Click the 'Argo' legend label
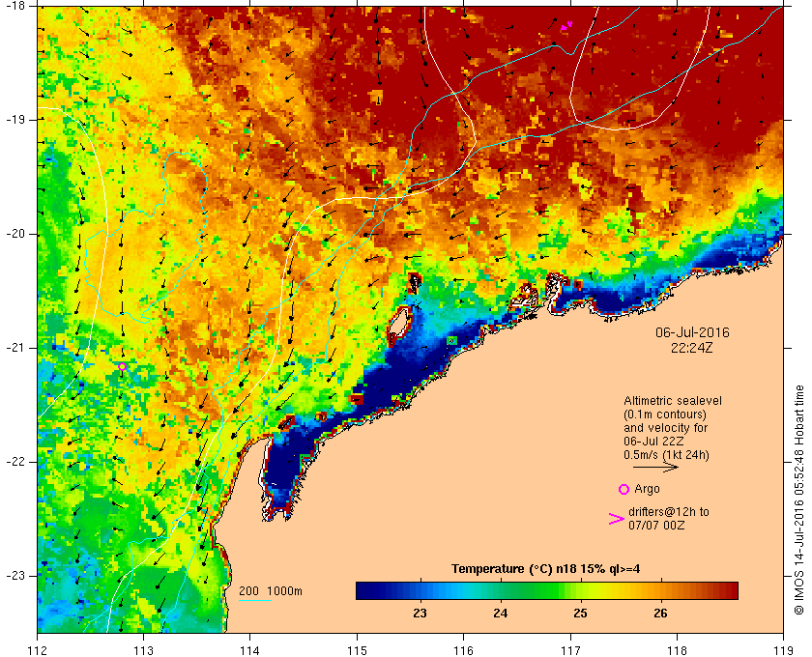This screenshot has width=812, height=657. pyautogui.click(x=648, y=489)
